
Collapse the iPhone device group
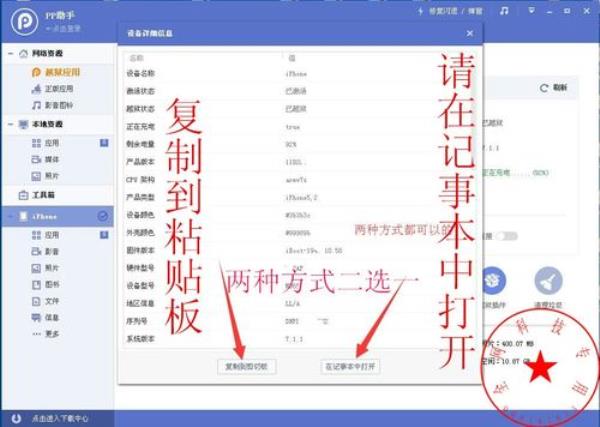[11, 217]
